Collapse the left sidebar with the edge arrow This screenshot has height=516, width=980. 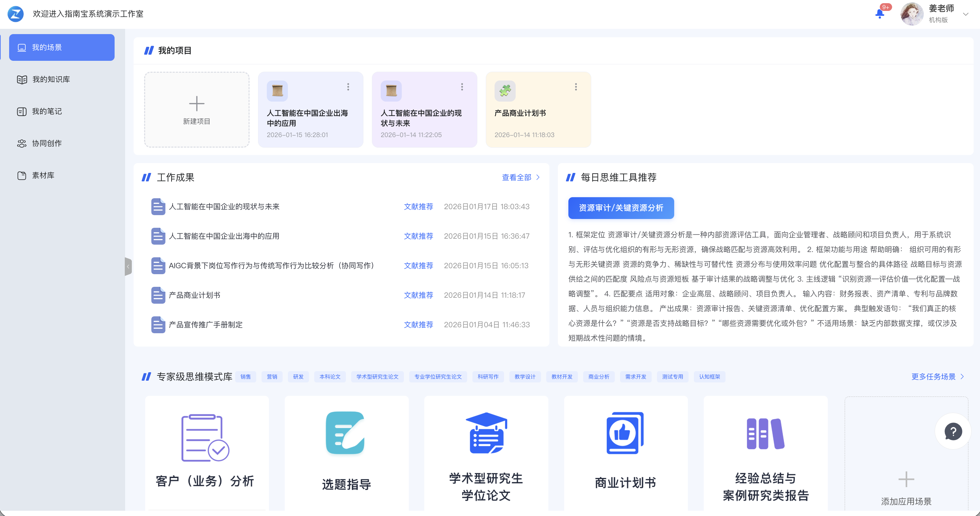point(128,266)
